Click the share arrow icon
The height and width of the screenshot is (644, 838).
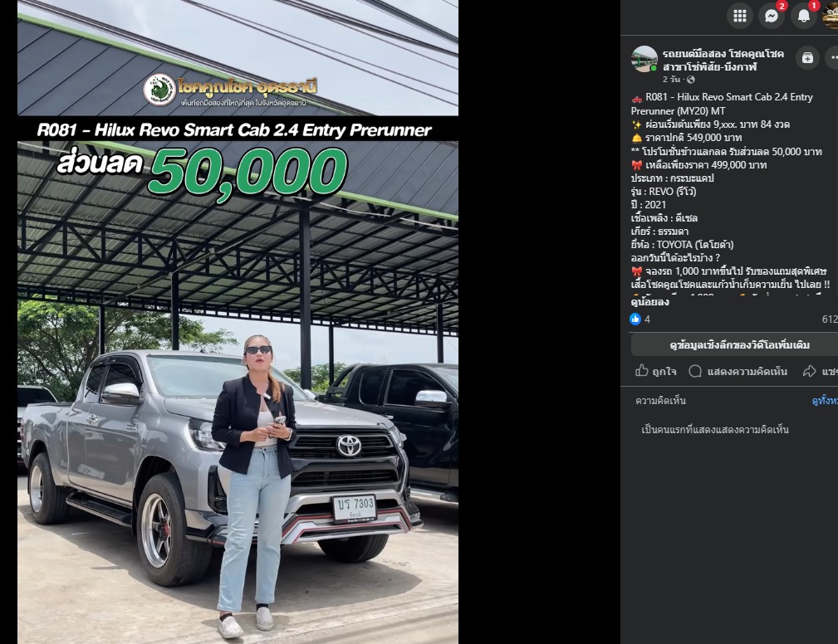click(x=809, y=371)
